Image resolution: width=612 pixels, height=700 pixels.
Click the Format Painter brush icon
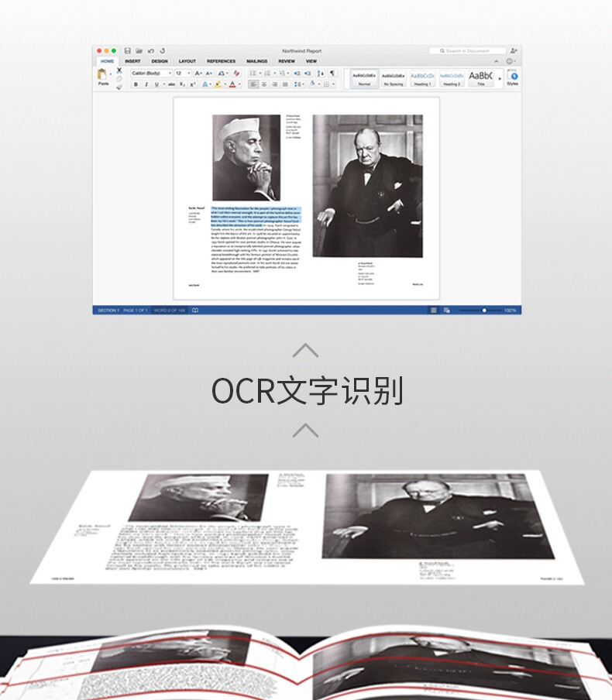click(119, 87)
